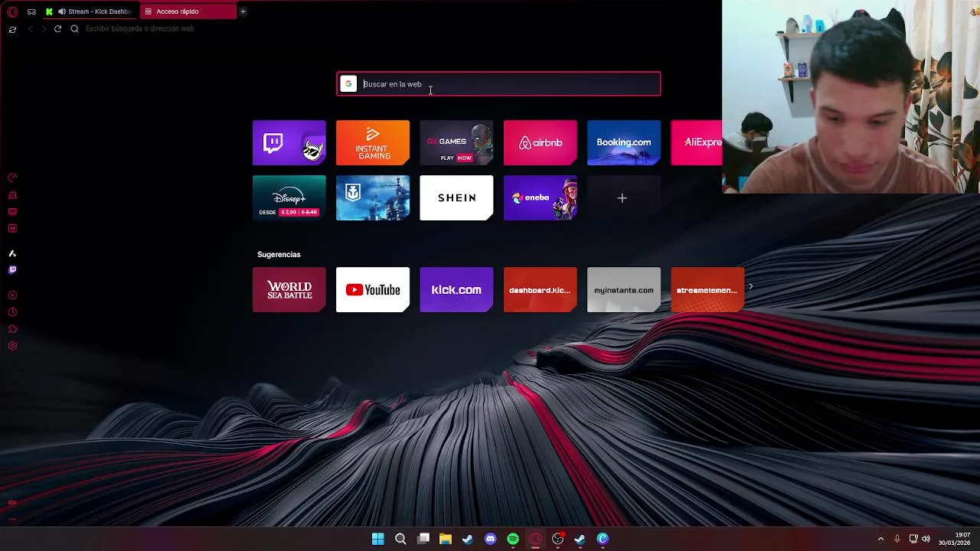Open the Twitch speed dial tile
Viewport: 980px width, 551px height.
[x=289, y=142]
